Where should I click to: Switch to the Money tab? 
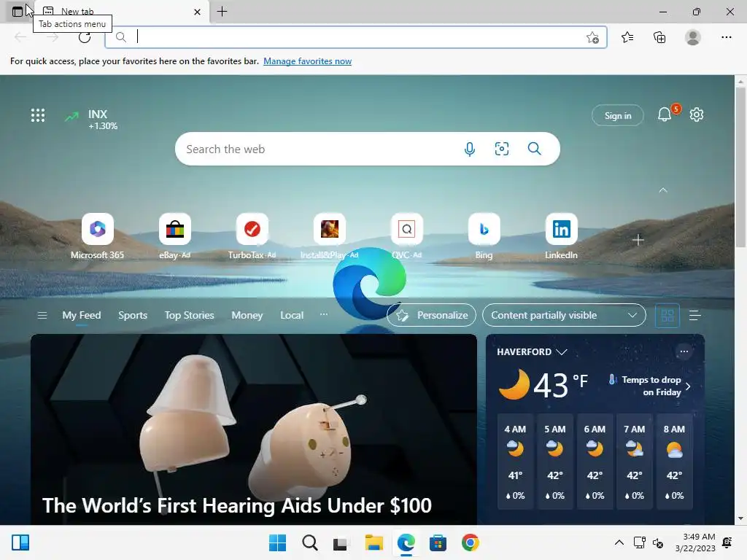pos(247,315)
